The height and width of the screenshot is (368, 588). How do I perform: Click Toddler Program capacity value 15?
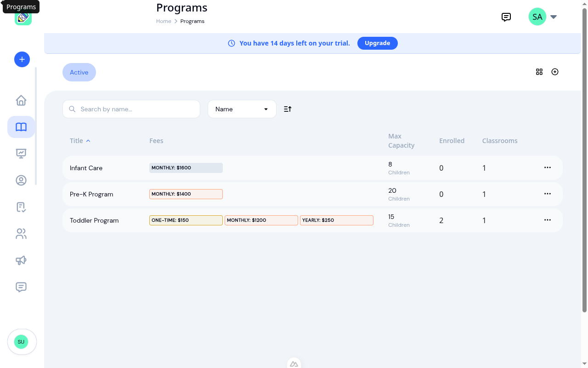391,217
